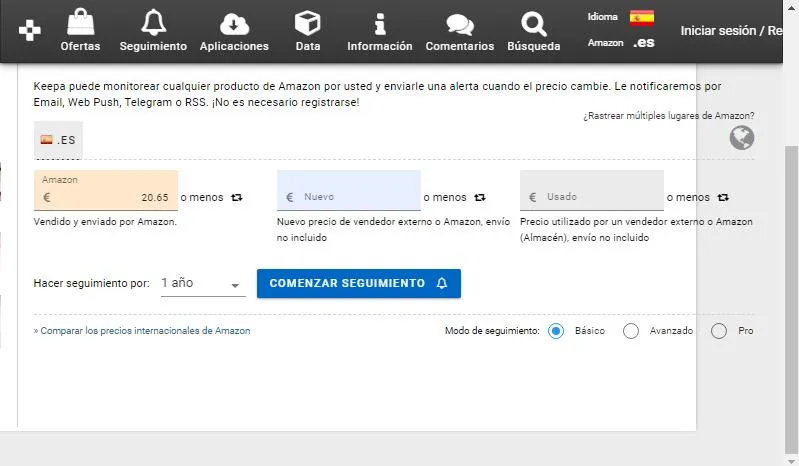The image size is (799, 466).
Task: Toggle the swap icon next to the Nuevo price
Action: point(480,197)
